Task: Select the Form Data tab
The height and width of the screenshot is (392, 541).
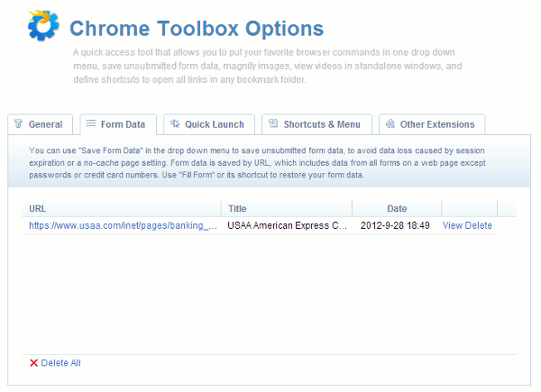Action: [x=118, y=124]
